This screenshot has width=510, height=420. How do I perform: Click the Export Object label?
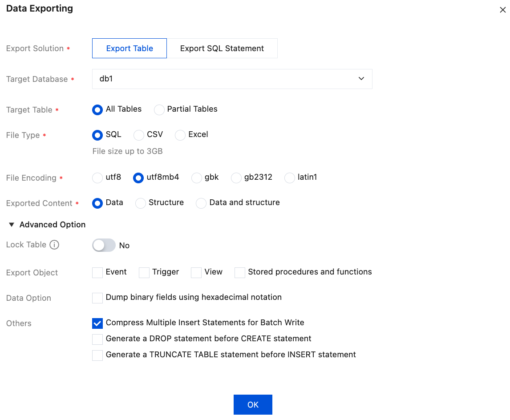tap(32, 273)
